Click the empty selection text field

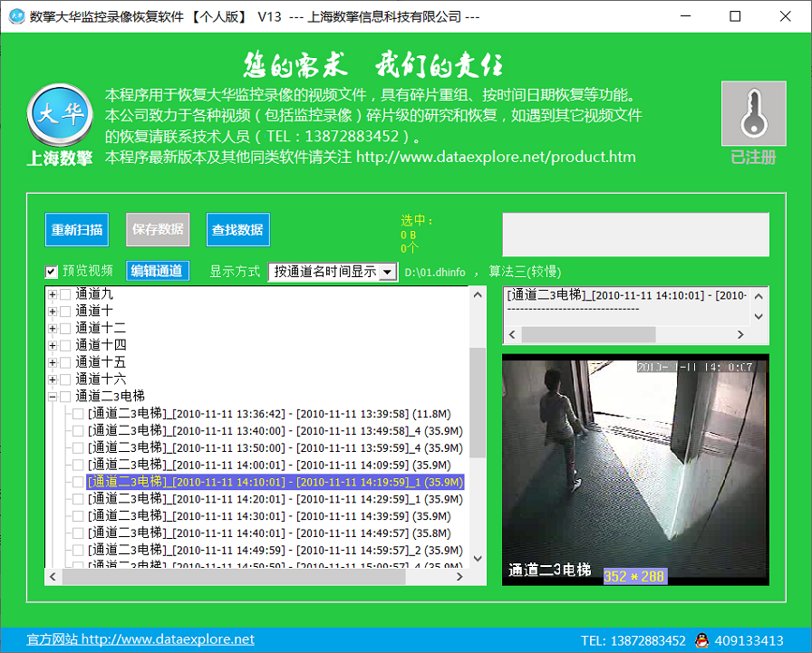click(x=635, y=235)
